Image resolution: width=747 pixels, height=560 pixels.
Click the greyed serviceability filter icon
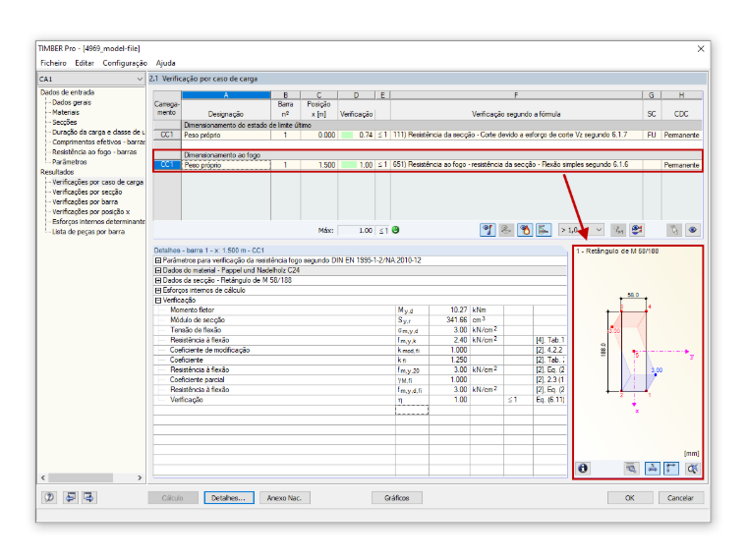(x=506, y=230)
